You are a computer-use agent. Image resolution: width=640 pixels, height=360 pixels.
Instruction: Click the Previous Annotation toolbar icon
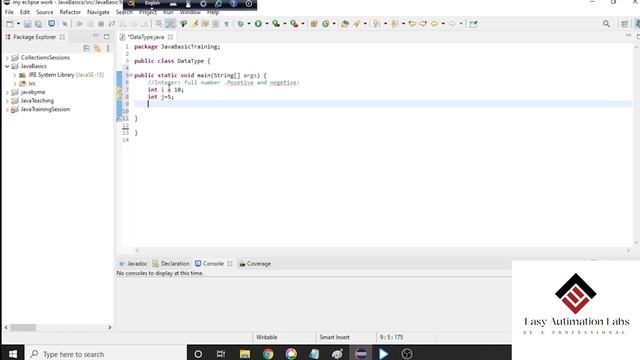click(x=395, y=24)
